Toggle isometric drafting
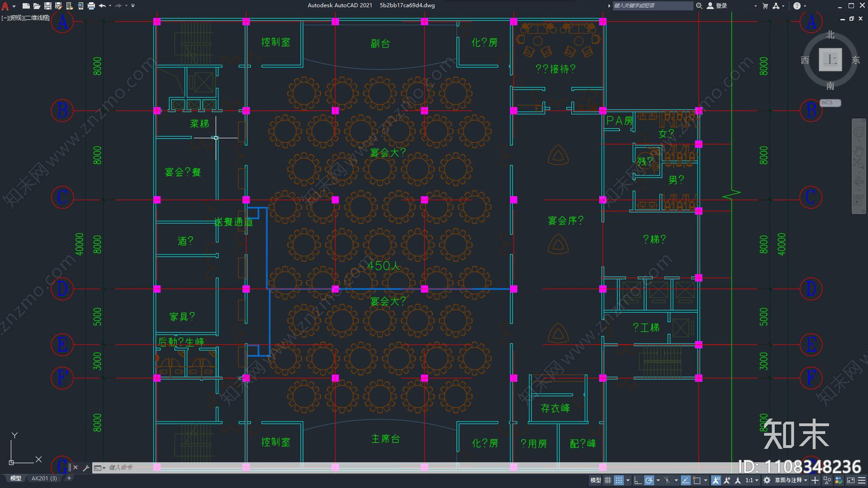 pos(667,480)
